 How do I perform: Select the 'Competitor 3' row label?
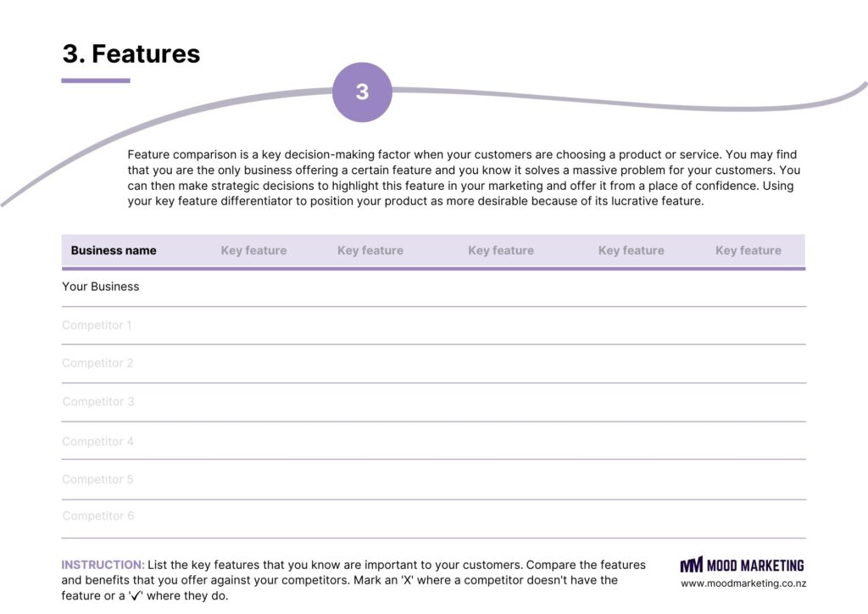click(97, 401)
